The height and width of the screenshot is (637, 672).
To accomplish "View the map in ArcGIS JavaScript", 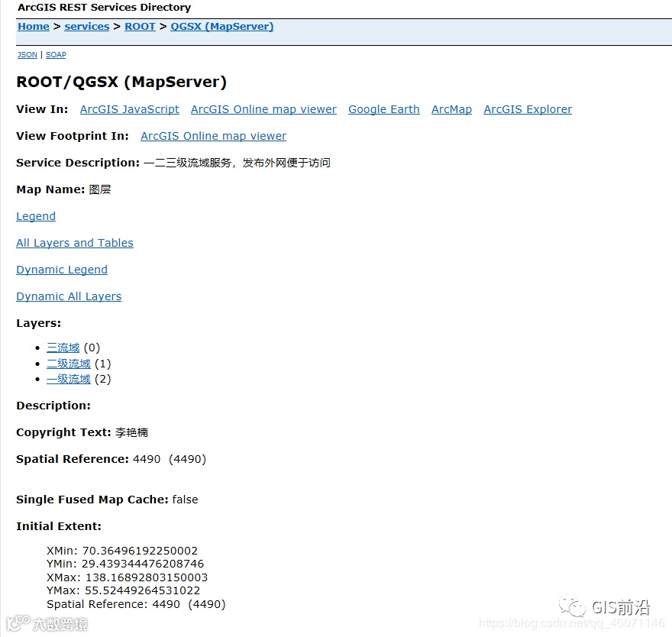I will (129, 109).
